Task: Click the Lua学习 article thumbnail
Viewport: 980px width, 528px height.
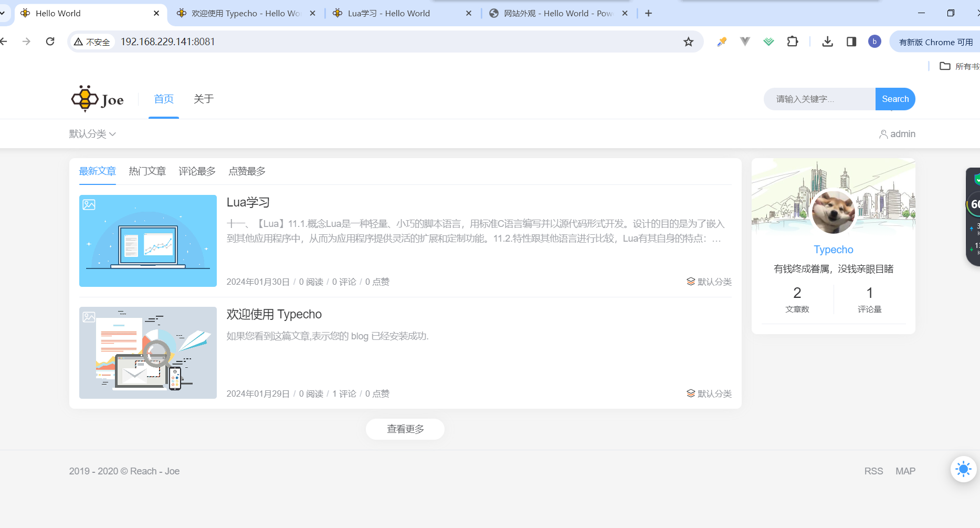Action: point(148,241)
